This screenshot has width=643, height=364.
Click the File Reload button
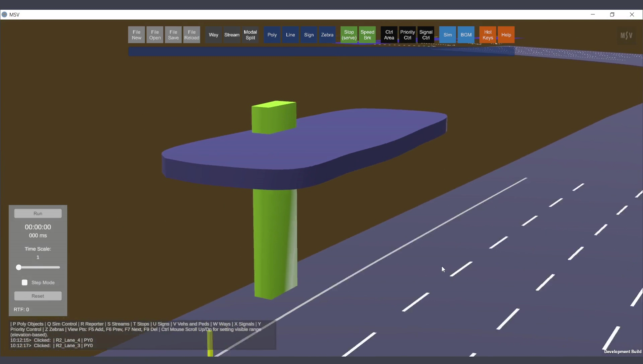click(192, 35)
